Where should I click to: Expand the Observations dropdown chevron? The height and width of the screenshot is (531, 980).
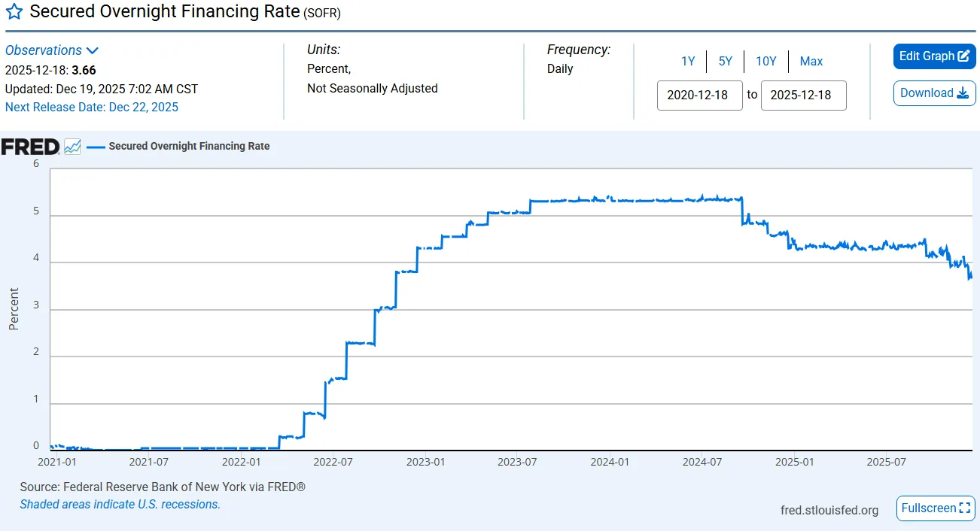[93, 51]
